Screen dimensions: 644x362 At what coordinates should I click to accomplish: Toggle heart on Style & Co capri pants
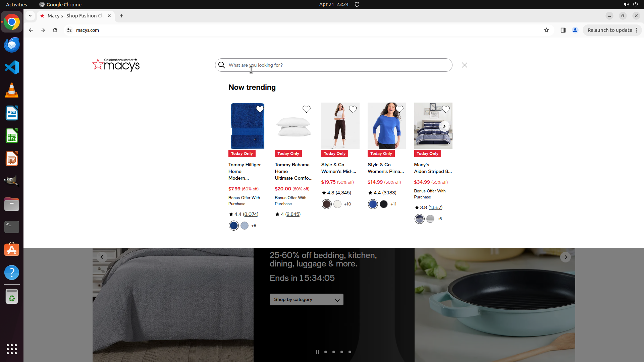point(353,109)
